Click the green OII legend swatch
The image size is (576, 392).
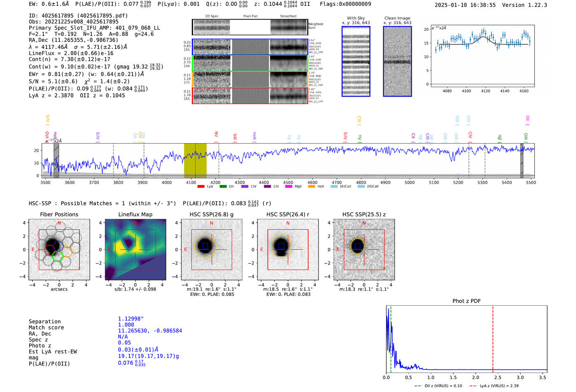coord(223,186)
